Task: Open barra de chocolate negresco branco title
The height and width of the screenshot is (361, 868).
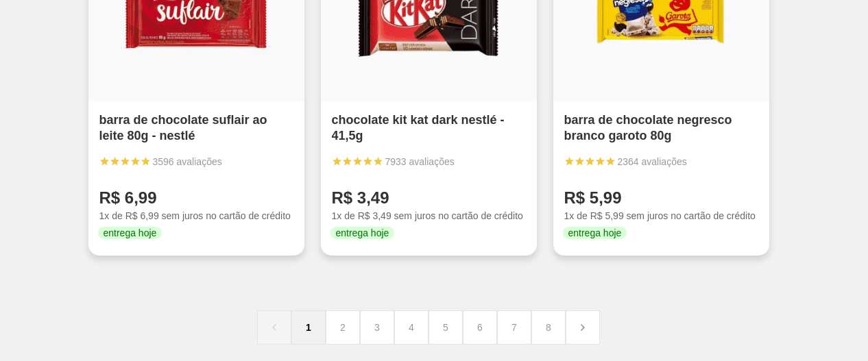Action: point(647,127)
